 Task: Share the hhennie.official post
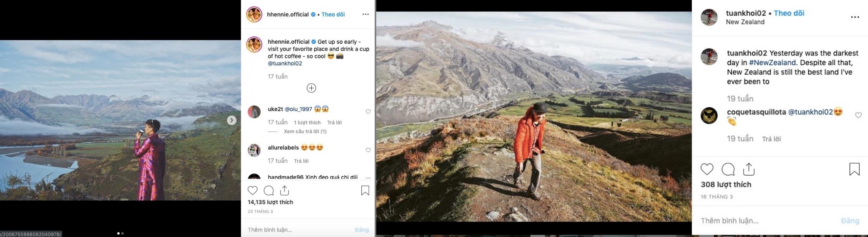coord(284,191)
